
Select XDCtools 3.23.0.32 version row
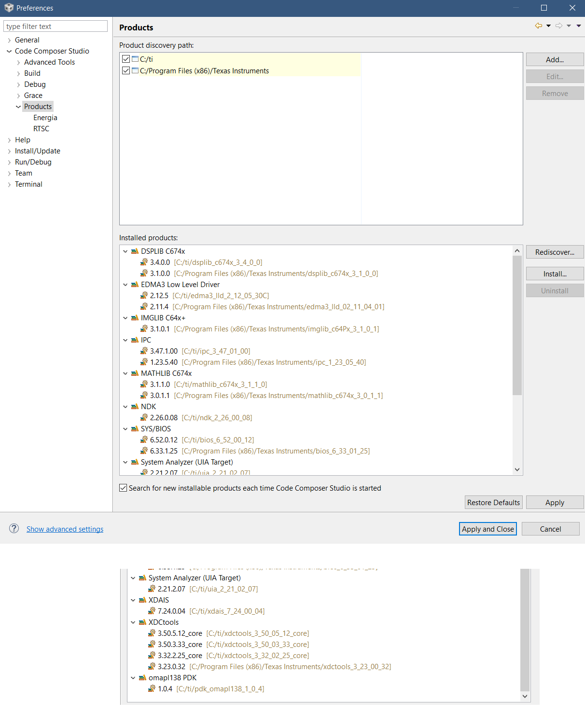coord(270,667)
